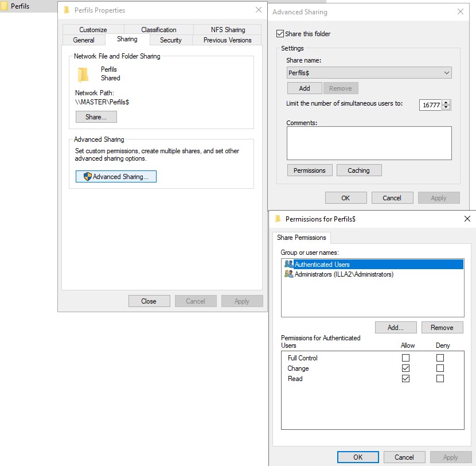Click the Perfils folder icon at top-left
The image size is (476, 466).
(5, 6)
